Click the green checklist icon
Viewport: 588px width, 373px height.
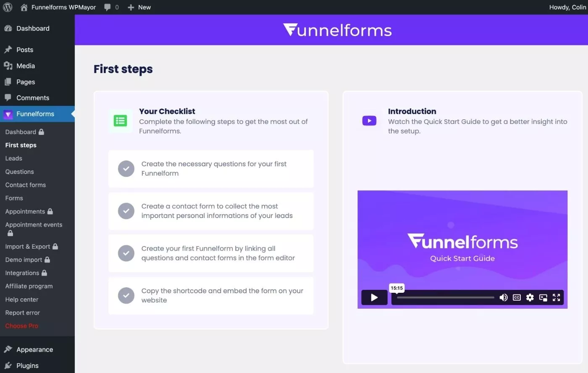(120, 121)
